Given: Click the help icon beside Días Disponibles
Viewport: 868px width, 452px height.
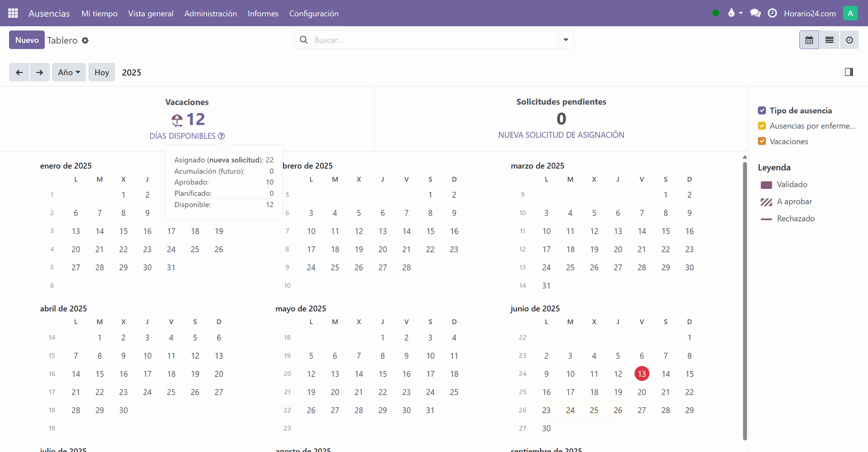Looking at the screenshot, I should coord(221,136).
